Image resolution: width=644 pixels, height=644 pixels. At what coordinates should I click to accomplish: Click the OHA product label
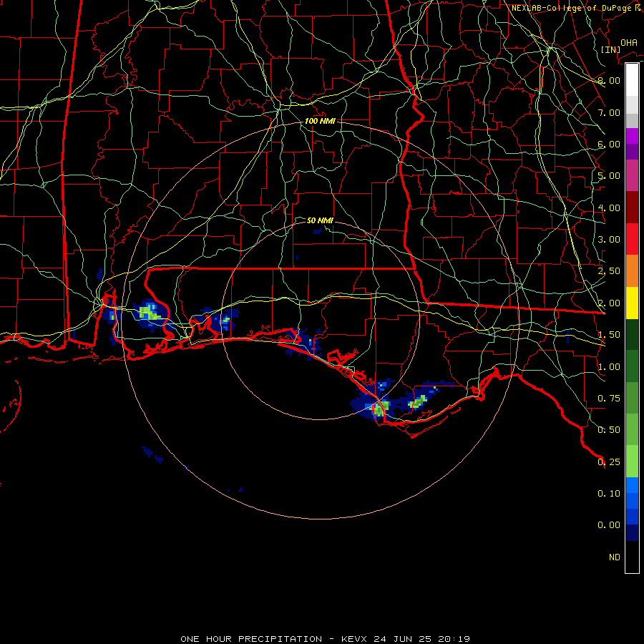(x=629, y=42)
